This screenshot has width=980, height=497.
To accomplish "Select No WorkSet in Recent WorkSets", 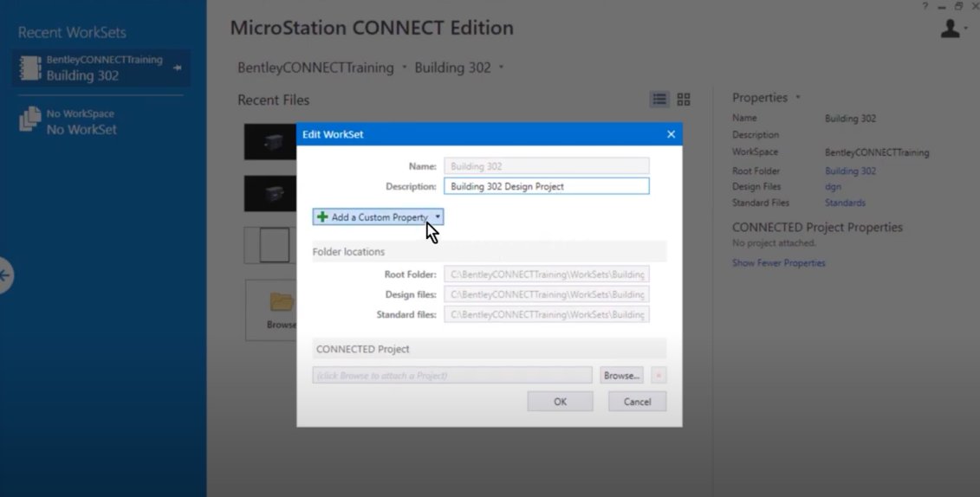I will point(81,130).
